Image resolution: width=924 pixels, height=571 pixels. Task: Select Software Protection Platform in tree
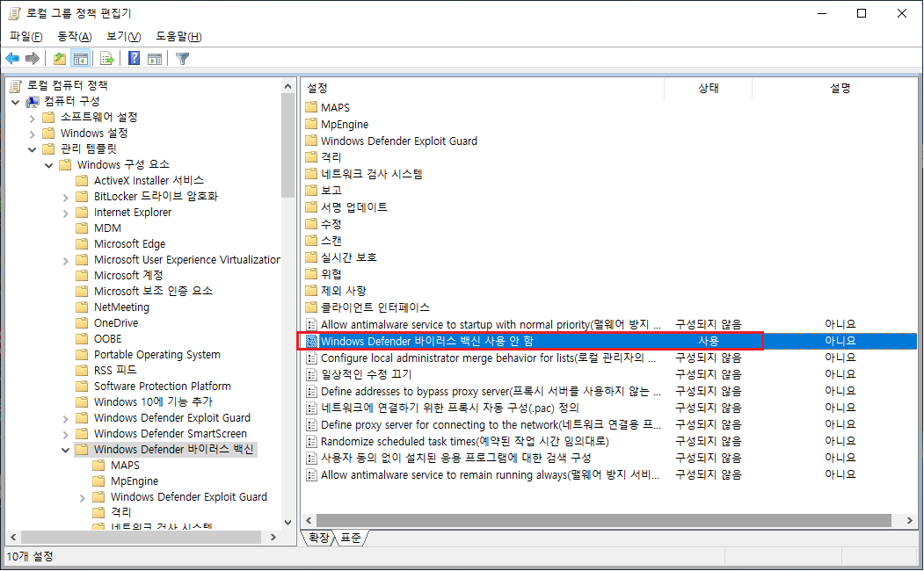tap(163, 386)
